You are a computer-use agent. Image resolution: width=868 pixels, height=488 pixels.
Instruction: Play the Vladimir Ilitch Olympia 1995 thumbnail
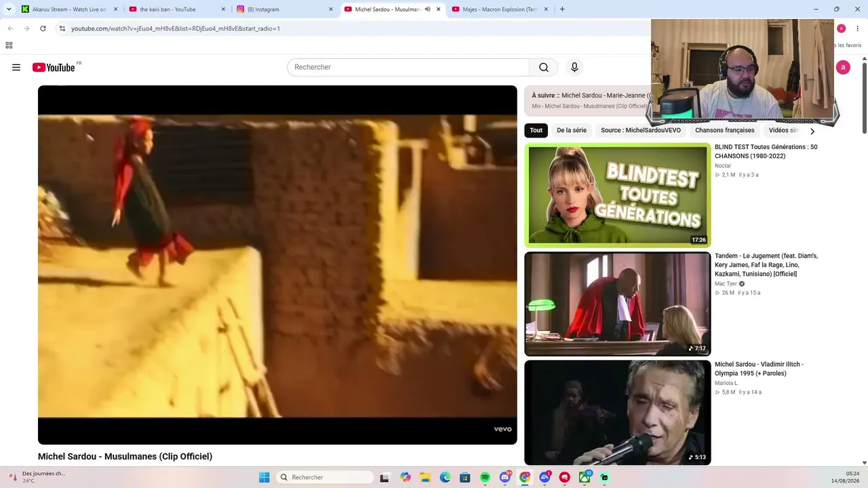(618, 412)
